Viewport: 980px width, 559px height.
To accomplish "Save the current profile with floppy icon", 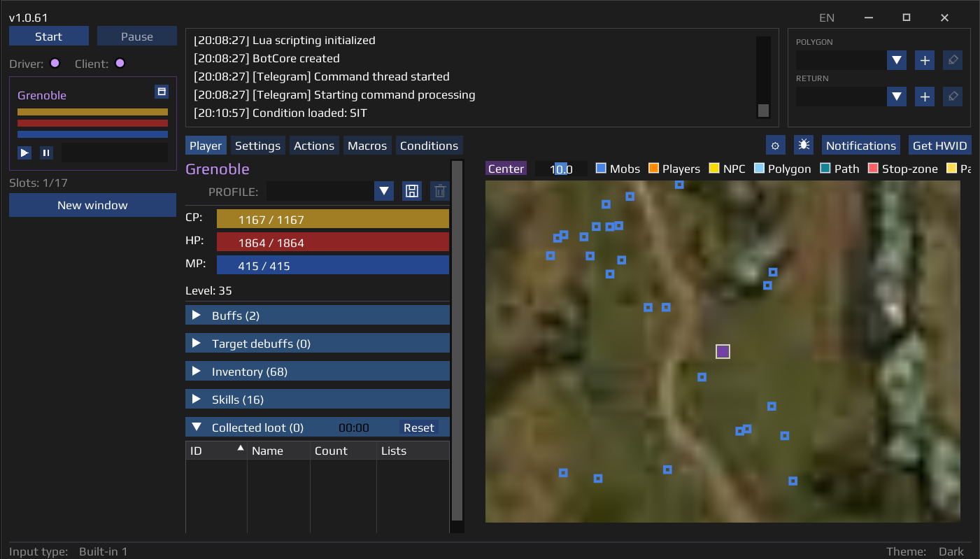I will [x=412, y=191].
